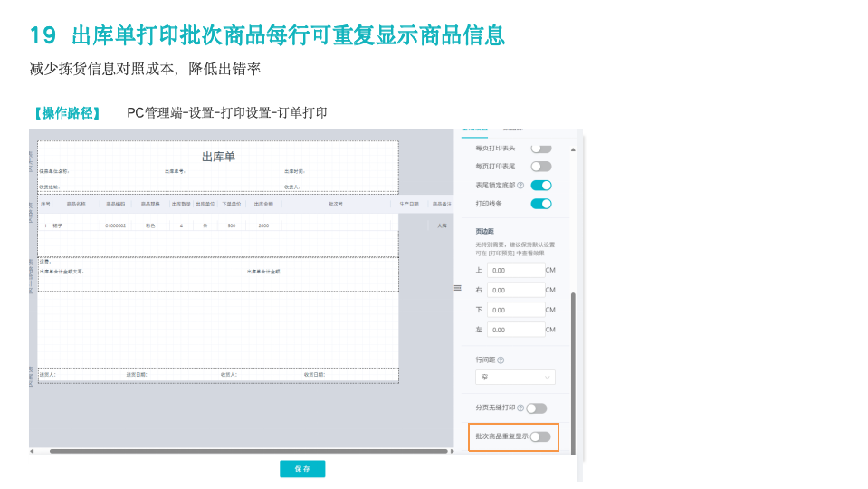The width and height of the screenshot is (868, 489).
Task: Click the 右 margin input field
Action: coord(516,290)
